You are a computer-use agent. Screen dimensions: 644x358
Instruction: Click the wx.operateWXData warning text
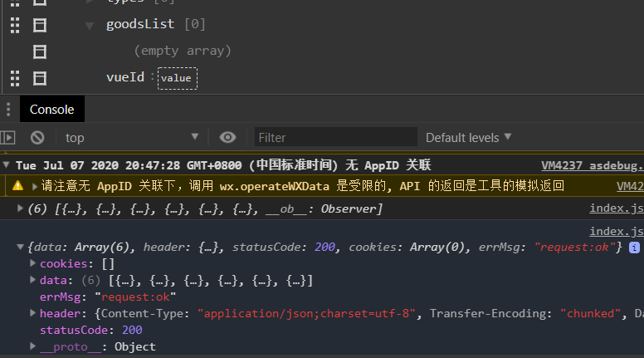point(275,186)
